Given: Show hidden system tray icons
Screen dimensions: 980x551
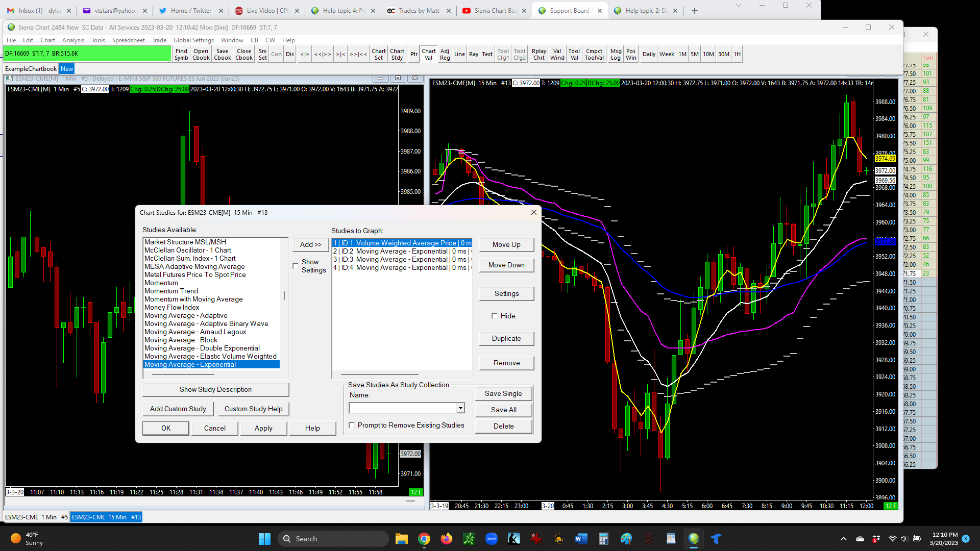Looking at the screenshot, I should [843, 539].
